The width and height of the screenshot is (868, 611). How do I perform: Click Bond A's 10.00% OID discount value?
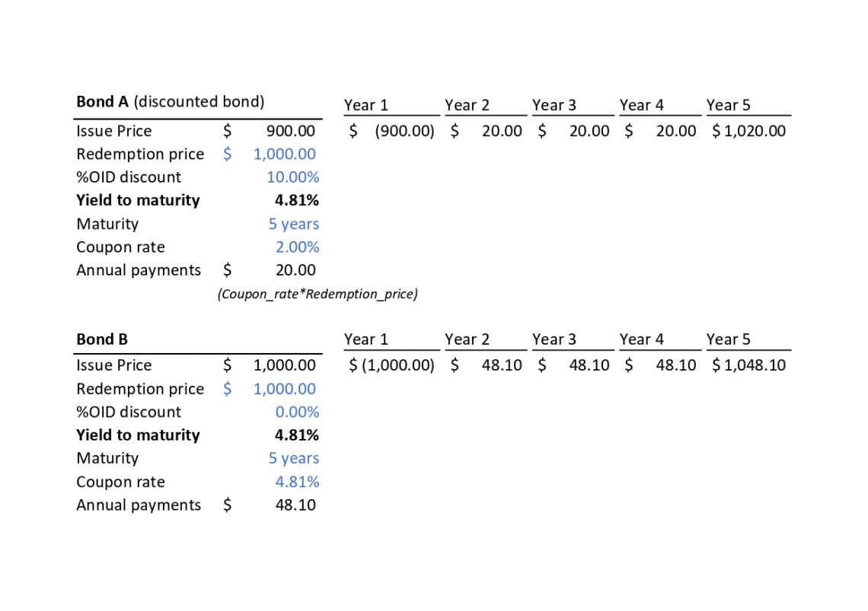click(x=292, y=177)
